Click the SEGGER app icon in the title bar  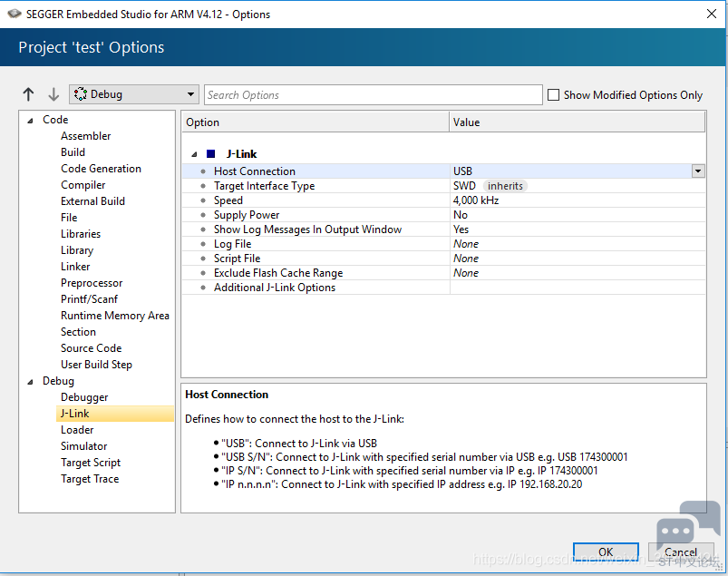[x=15, y=14]
